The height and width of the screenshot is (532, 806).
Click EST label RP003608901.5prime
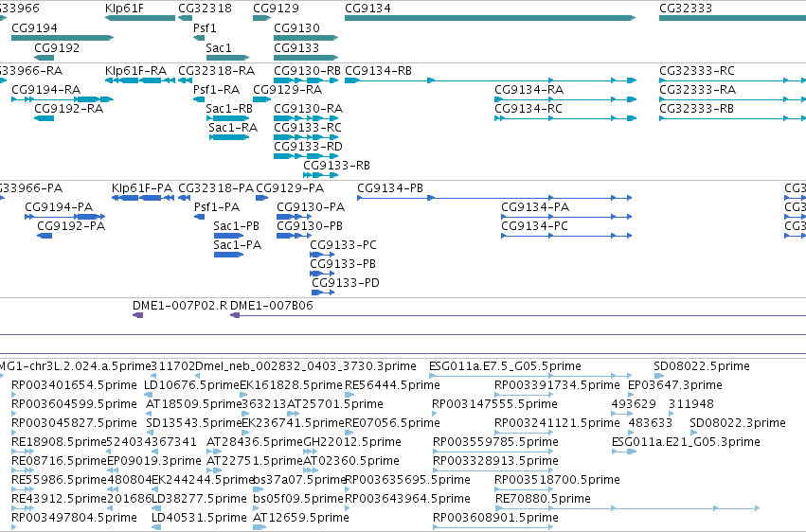tap(495, 518)
